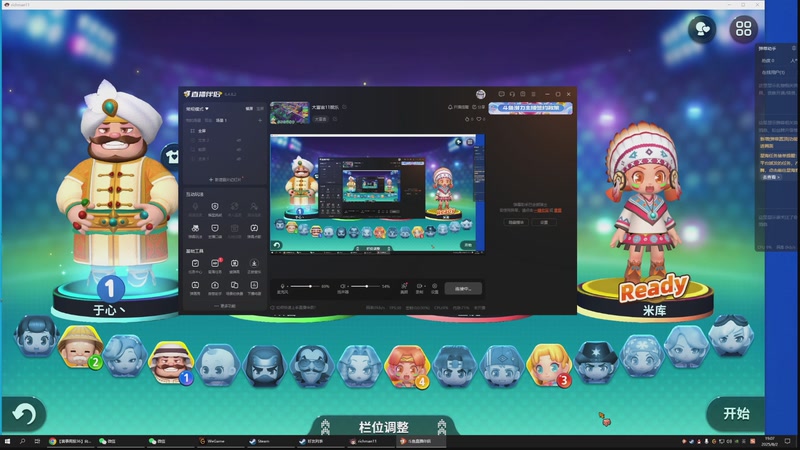Screen dimensions: 800x450
Task: Open the hamburger menu in 直播伴侣 title bar
Action: 534,94
